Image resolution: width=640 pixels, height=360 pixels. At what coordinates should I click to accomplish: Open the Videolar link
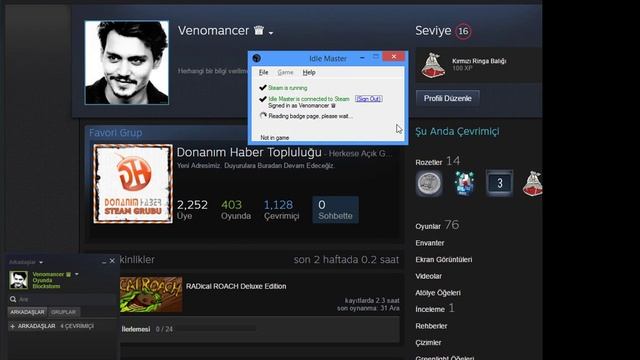point(429,276)
